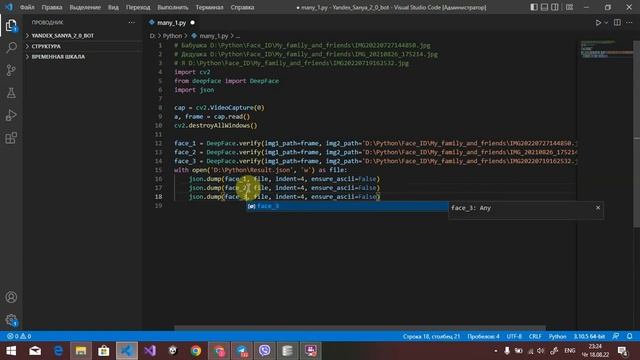This screenshot has height=360, width=640.
Task: Click the vertical editor scrollbar
Action: (x=636, y=134)
